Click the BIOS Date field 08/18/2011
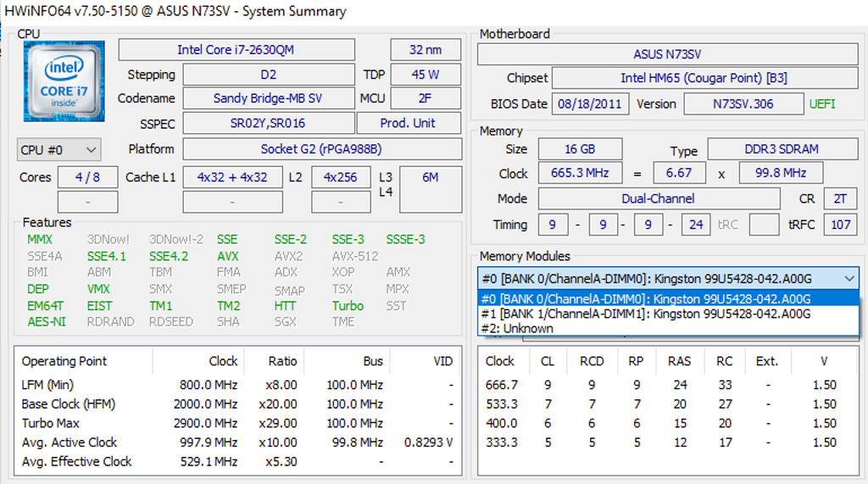This screenshot has width=868, height=484. tap(590, 104)
